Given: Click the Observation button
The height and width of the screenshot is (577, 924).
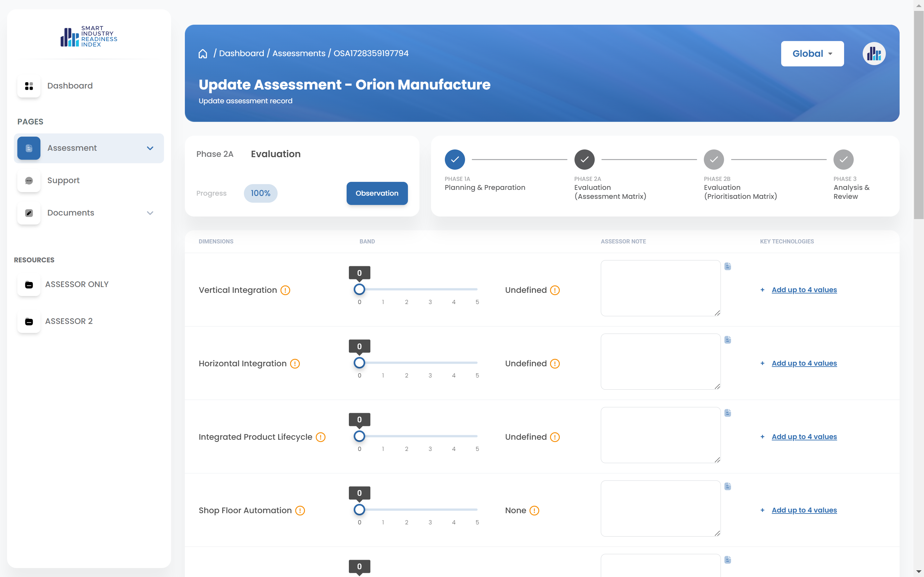Looking at the screenshot, I should tap(377, 193).
